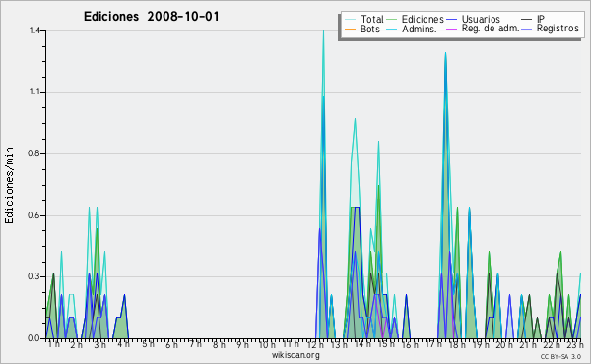Click the 'Bots' legend label
The image size is (591, 364).
pos(369,29)
